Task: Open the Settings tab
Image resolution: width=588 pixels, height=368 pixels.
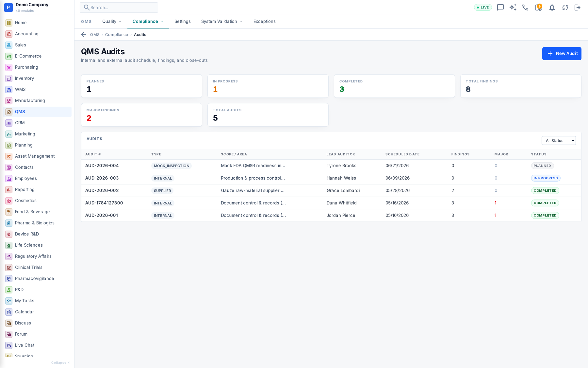Action: (x=183, y=22)
